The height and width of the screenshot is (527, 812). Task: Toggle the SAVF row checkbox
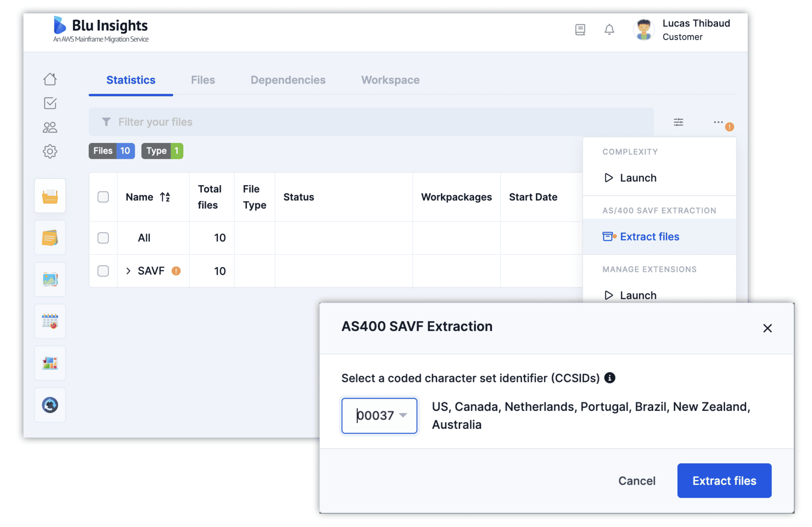[x=103, y=271]
